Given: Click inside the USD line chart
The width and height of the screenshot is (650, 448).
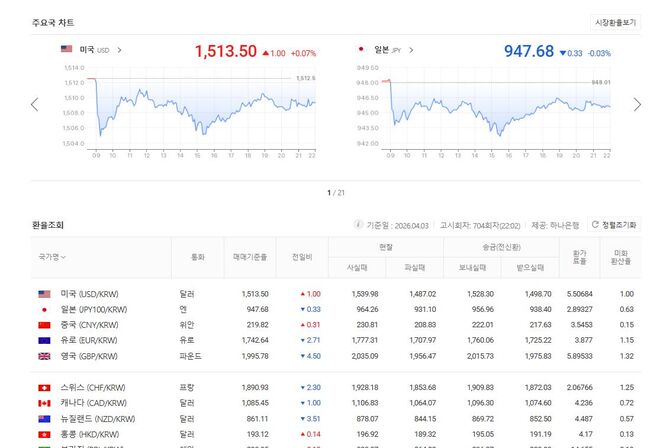Looking at the screenshot, I should coord(200,108).
